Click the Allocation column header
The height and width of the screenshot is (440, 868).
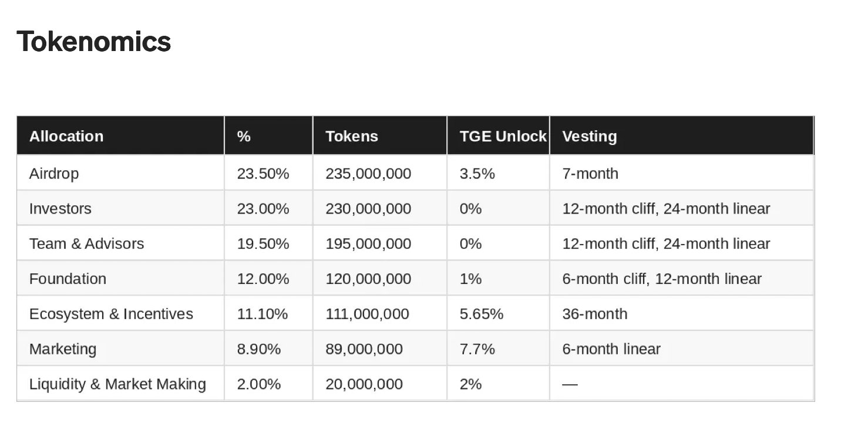[x=66, y=136]
